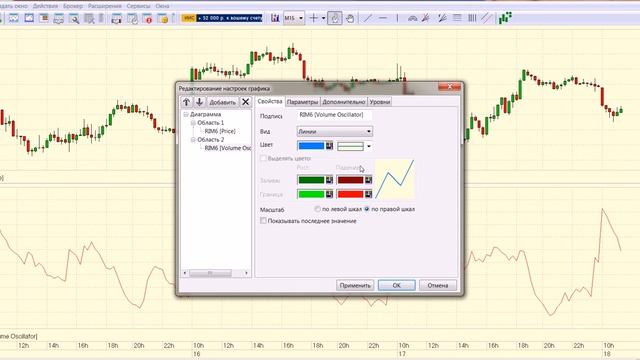Click the ИИС promotion banner
This screenshot has width=640, height=360.
[222, 18]
